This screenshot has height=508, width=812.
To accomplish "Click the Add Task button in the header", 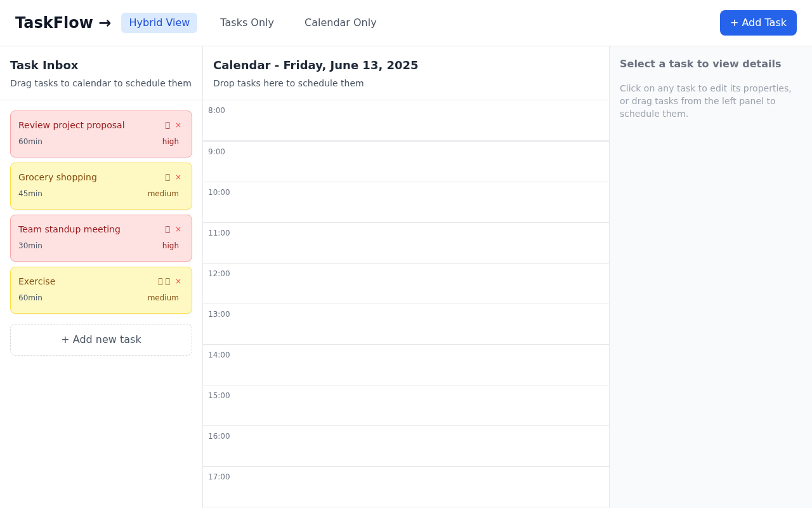I will 758,22.
